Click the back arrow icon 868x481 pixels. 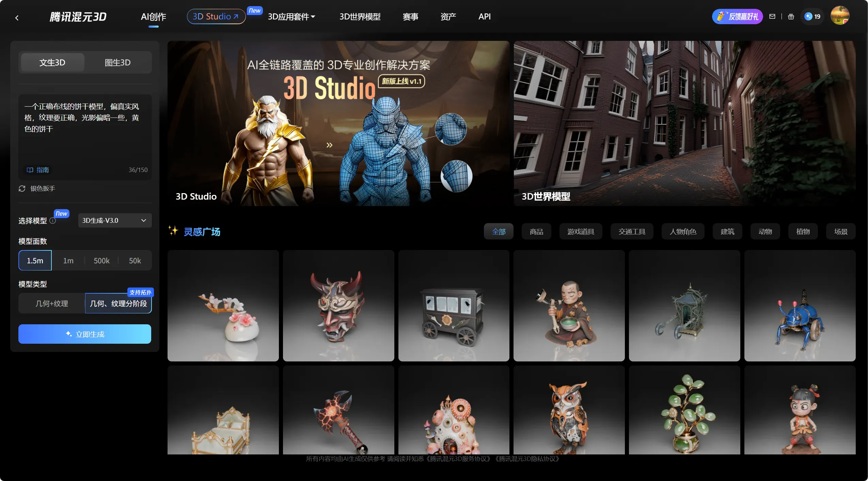pos(17,17)
